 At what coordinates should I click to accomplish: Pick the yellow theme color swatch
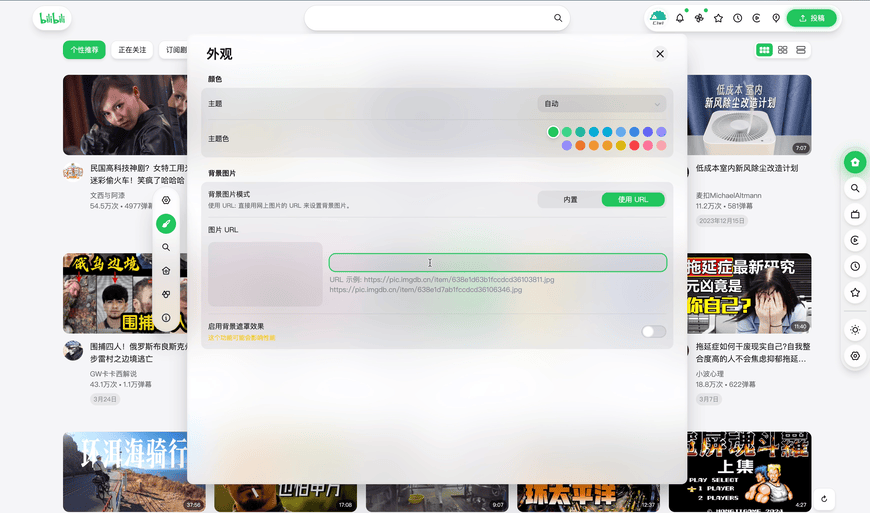click(620, 145)
